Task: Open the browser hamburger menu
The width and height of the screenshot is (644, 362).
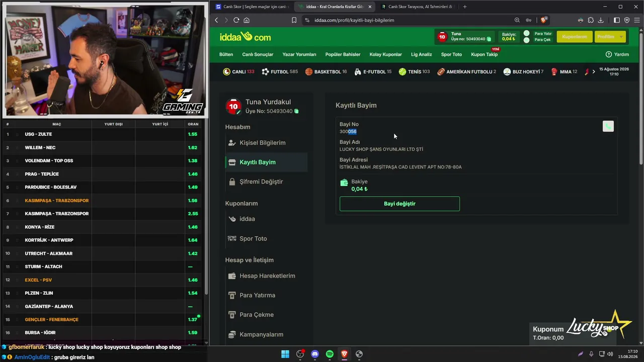Action: [636, 20]
